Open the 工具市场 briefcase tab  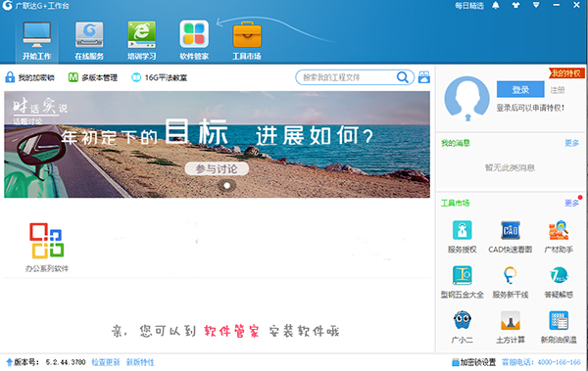pos(247,41)
